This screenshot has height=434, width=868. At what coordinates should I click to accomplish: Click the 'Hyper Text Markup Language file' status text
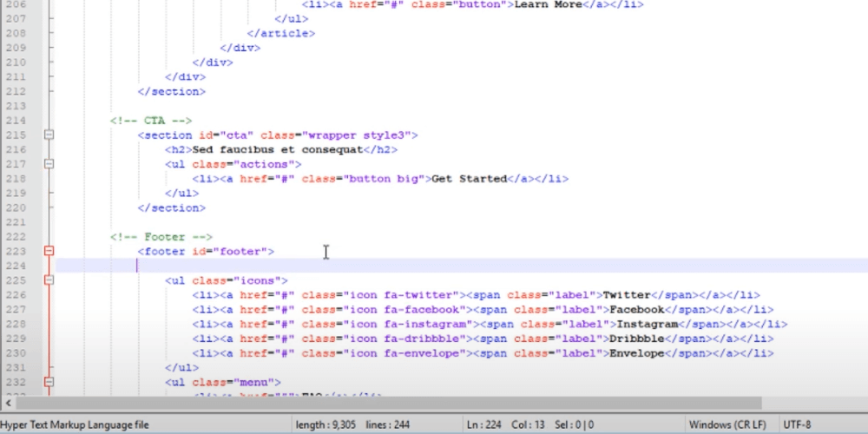point(75,425)
